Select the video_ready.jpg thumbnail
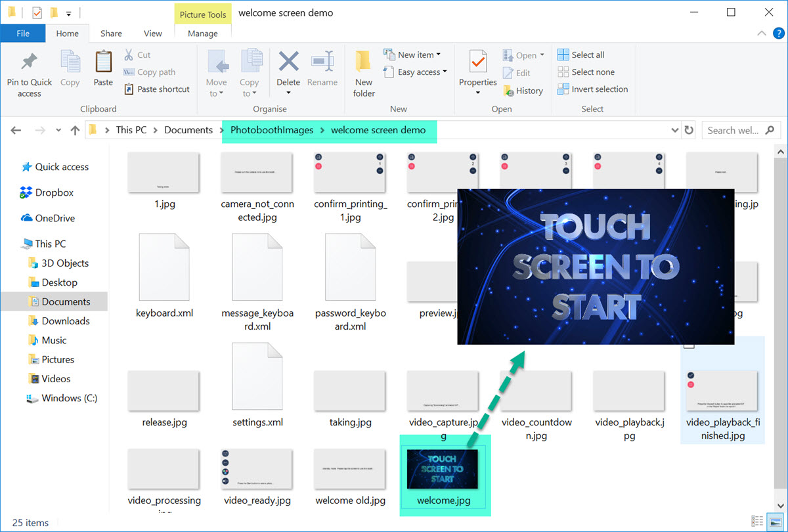The width and height of the screenshot is (788, 532). click(x=257, y=469)
